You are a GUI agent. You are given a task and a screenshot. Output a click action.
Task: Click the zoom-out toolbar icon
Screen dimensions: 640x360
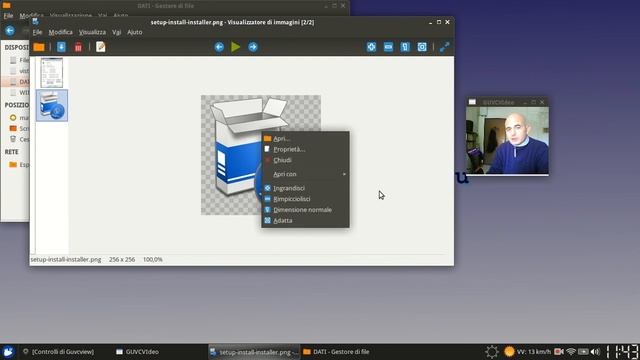pos(388,47)
